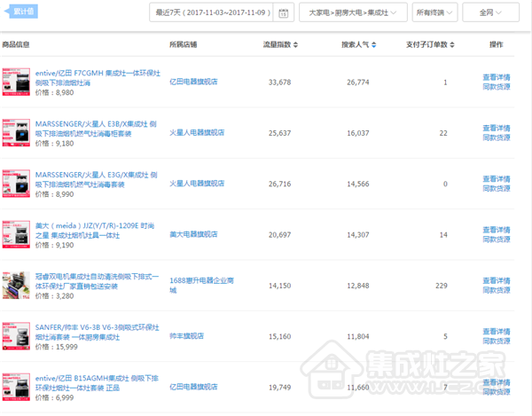Open 美大 JJZ(Y/T/R)-1209E product title link
This screenshot has width=532, height=416.
pyautogui.click(x=95, y=231)
